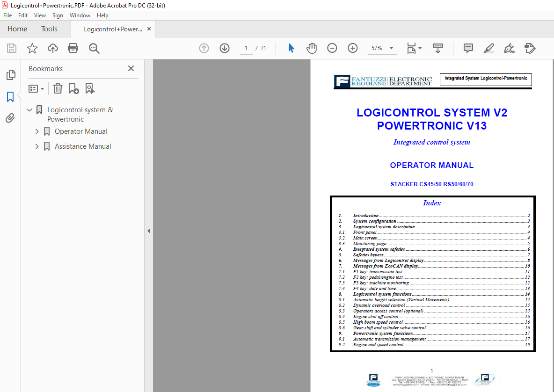Image resolution: width=554 pixels, height=392 pixels.
Task: Select the Hand pan tool
Action: [311, 48]
